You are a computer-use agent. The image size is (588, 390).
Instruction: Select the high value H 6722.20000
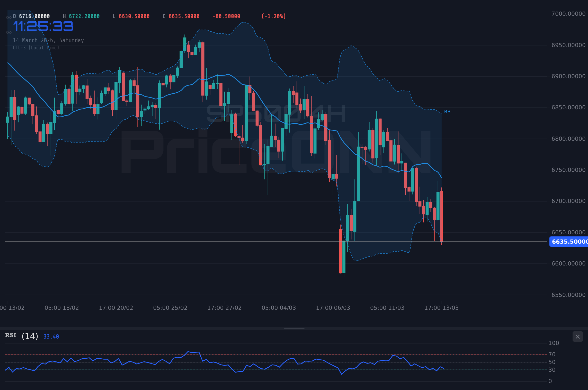(81, 16)
